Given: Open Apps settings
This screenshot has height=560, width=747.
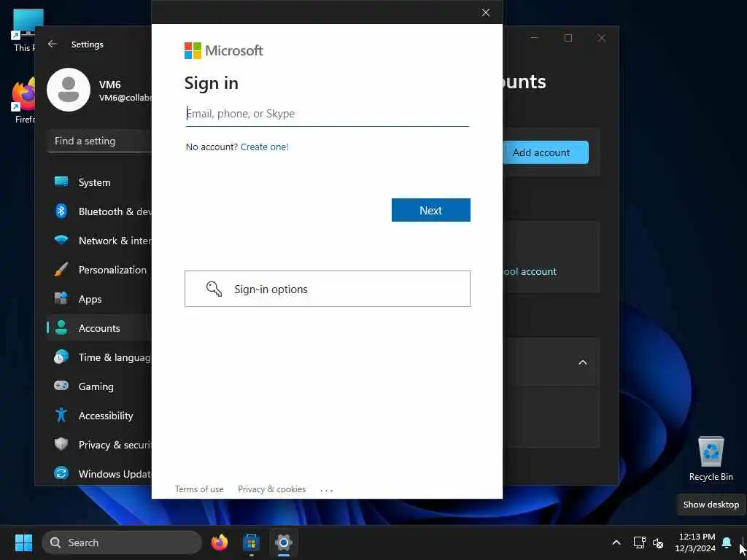Looking at the screenshot, I should 99,299.
